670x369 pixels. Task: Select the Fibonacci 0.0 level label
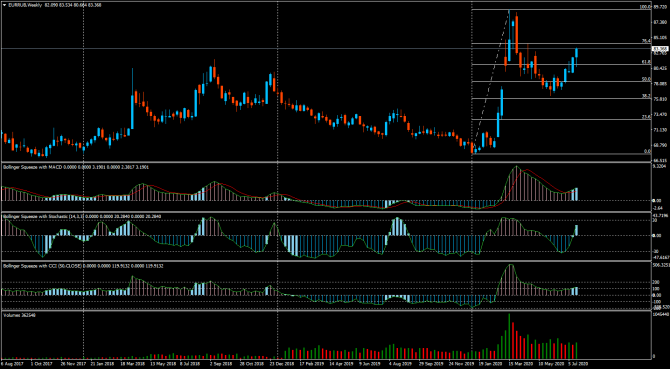tap(647, 151)
